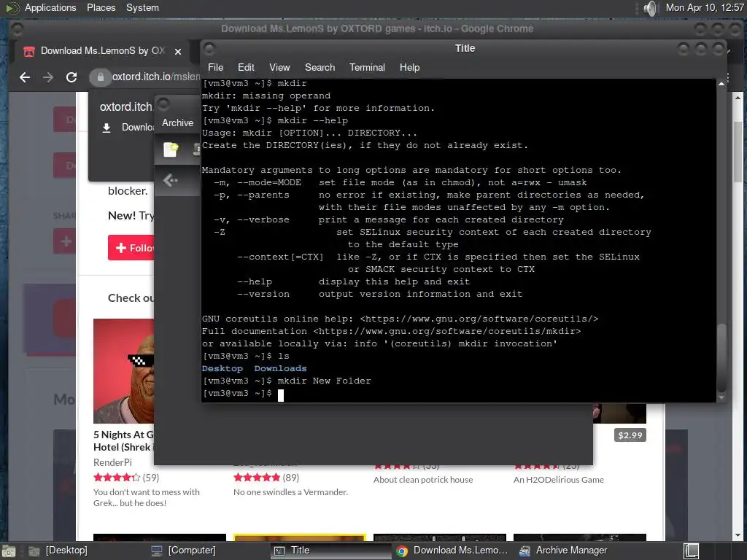747x560 pixels.
Task: Go back in the Chrome browser
Action: tap(25, 77)
